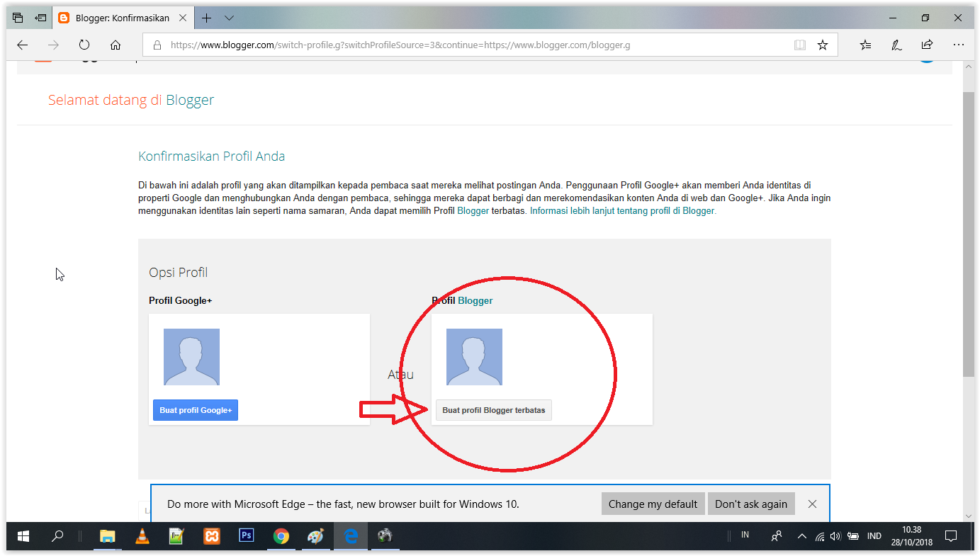Add page to favorites star icon

click(x=823, y=45)
